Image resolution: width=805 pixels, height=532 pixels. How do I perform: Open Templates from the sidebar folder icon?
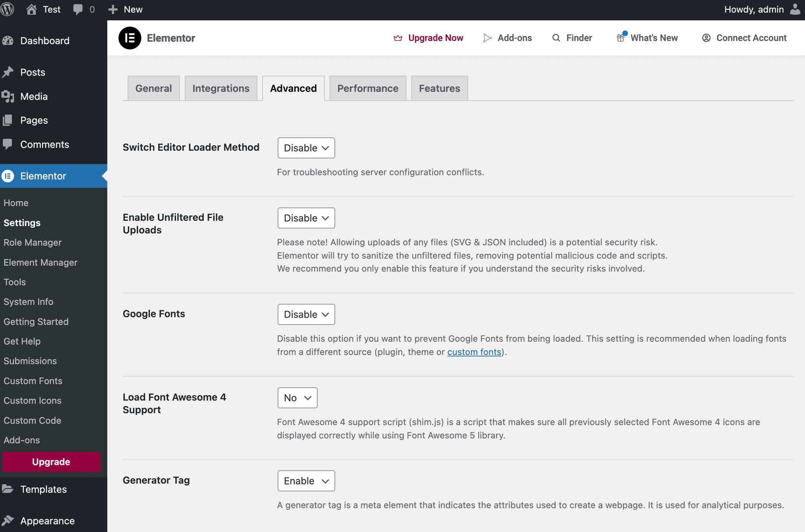point(8,489)
